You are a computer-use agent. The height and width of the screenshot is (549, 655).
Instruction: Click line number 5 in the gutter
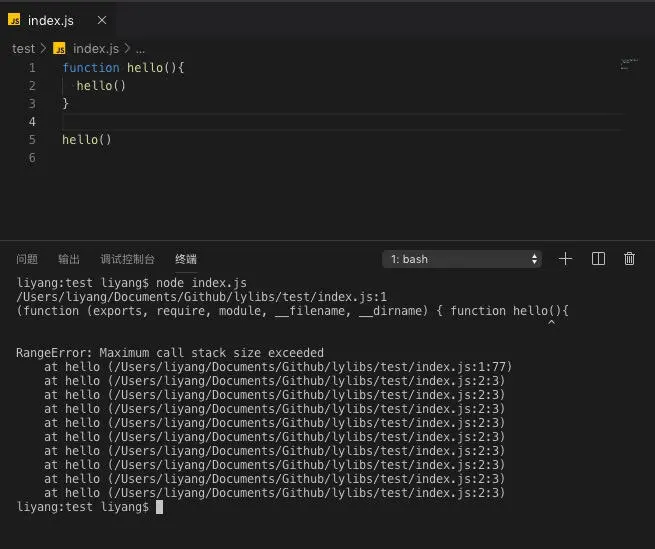[32, 140]
